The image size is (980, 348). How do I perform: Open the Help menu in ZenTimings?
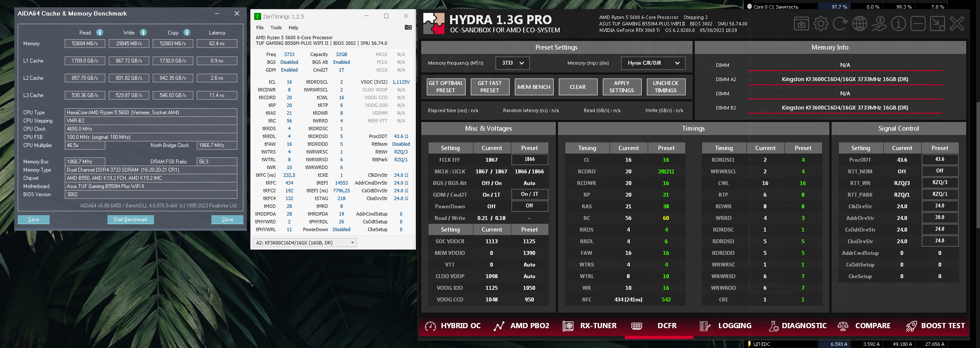[293, 28]
